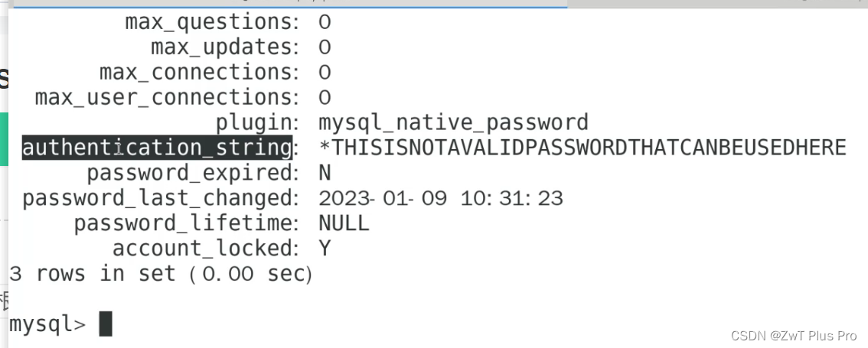Click the time 10:31:23 in password_last_changed
The image size is (868, 348).
tap(512, 198)
